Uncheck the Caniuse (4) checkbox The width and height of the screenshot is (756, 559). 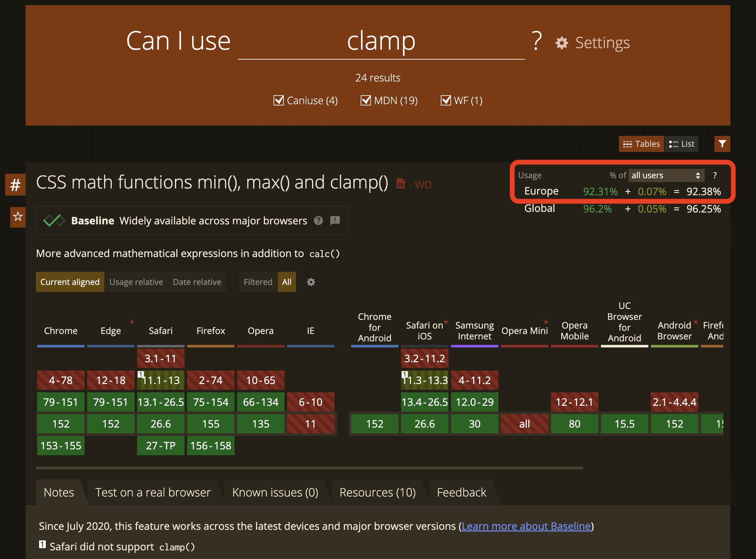point(278,100)
